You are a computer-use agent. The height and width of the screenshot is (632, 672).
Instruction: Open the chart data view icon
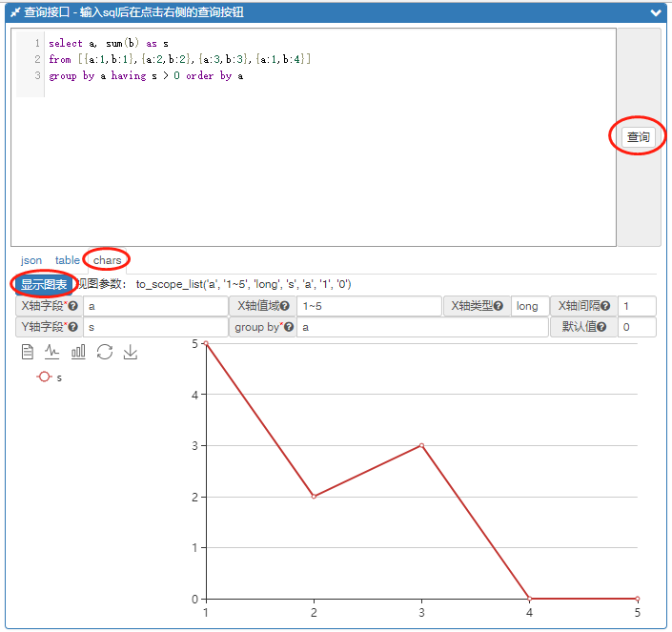28,352
